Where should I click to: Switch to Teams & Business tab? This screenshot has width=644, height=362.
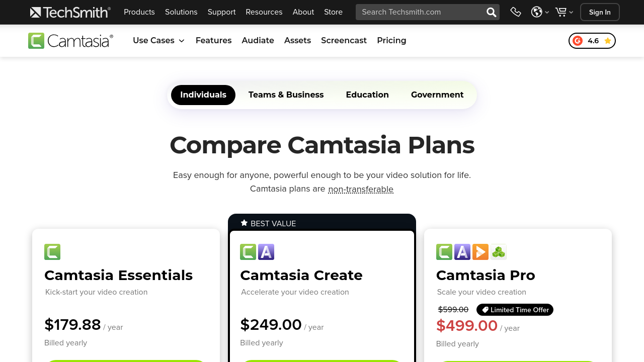286,95
